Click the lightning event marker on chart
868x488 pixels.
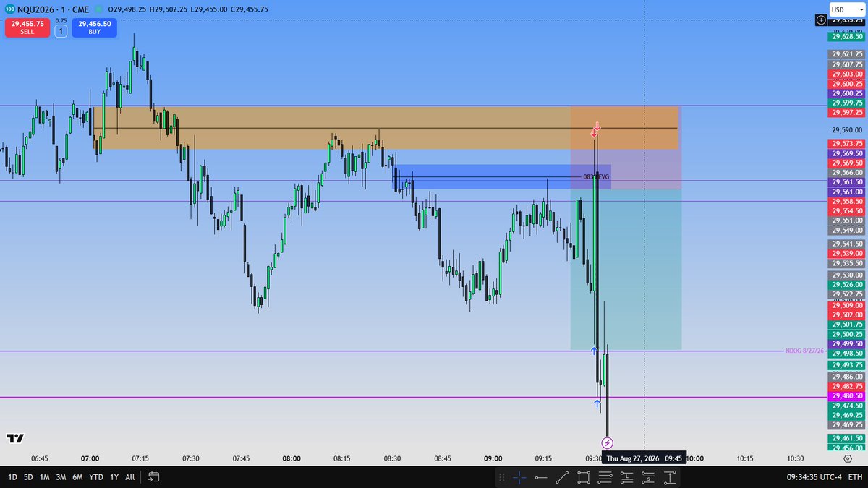[608, 442]
